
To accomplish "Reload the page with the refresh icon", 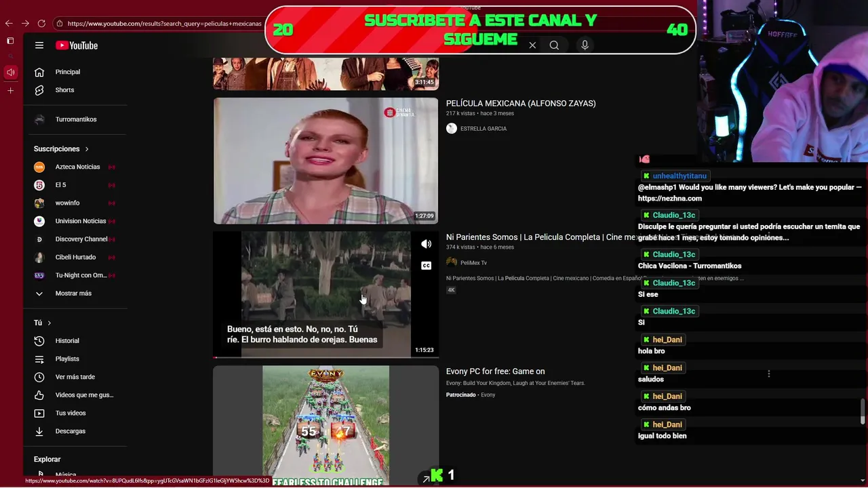I will click(x=41, y=23).
